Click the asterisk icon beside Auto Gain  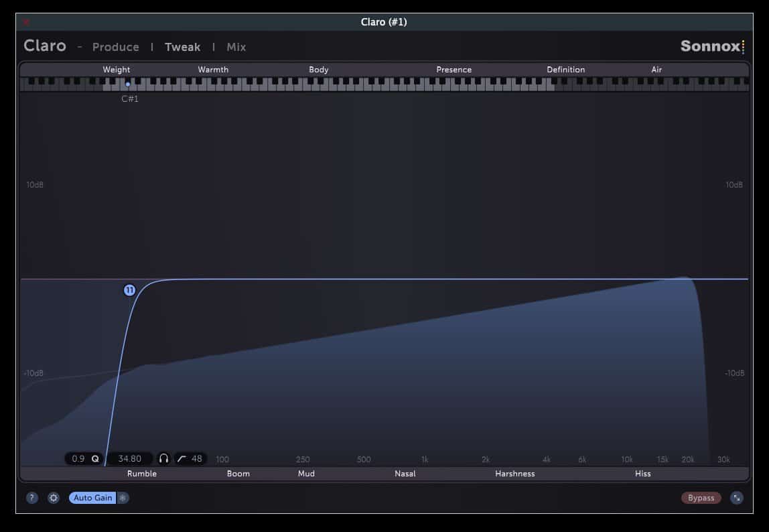(x=123, y=498)
